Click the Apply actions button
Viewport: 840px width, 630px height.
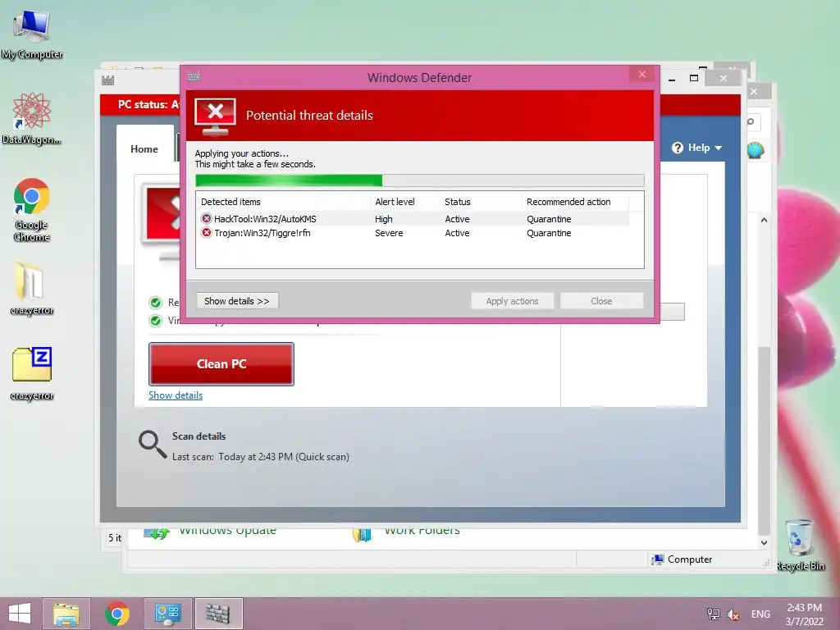pos(512,301)
